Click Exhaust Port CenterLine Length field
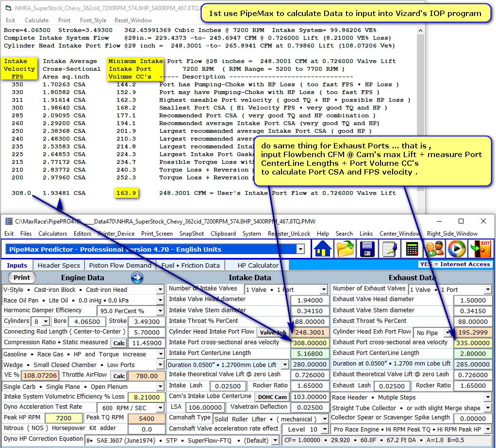This screenshot has width=496, height=448. (x=473, y=353)
